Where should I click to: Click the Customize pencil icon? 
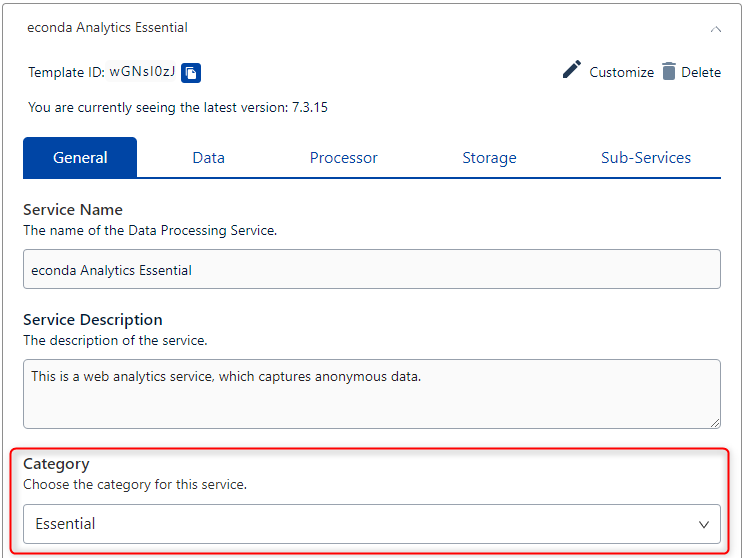coord(572,69)
